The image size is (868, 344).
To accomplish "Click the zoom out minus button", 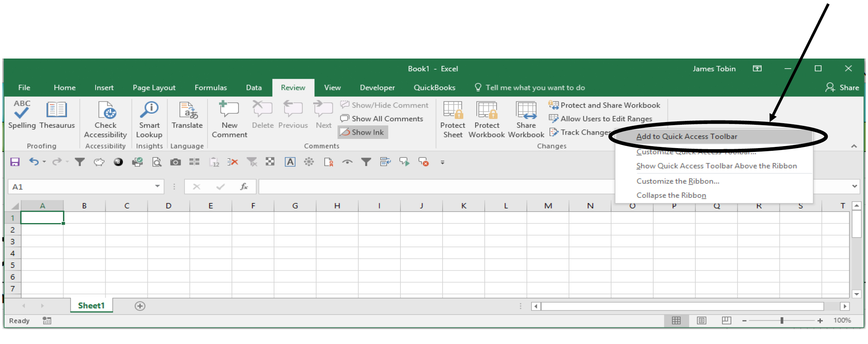I will pos(744,321).
